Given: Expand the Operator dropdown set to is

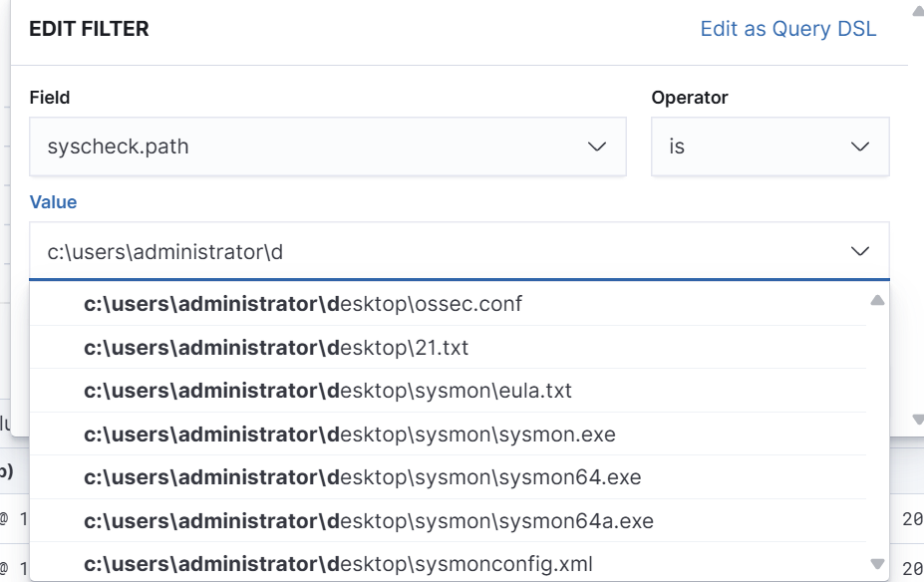Looking at the screenshot, I should [x=770, y=146].
